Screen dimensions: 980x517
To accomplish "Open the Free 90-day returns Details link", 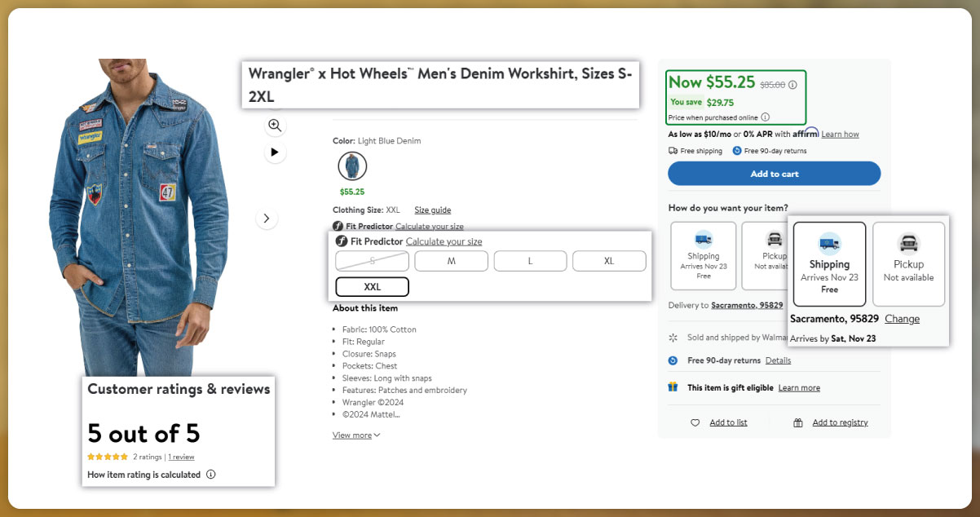I will point(778,360).
